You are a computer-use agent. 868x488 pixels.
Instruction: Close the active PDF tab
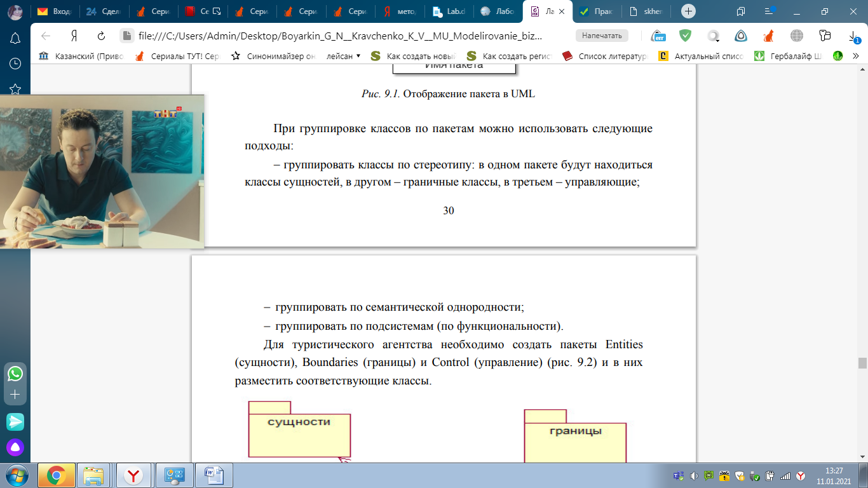[562, 11]
